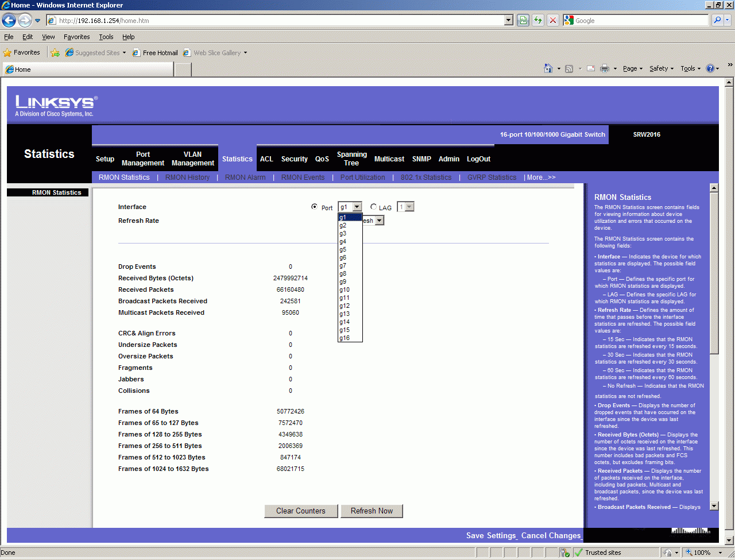Click the Refresh Now button
This screenshot has width=735, height=560.
(372, 511)
